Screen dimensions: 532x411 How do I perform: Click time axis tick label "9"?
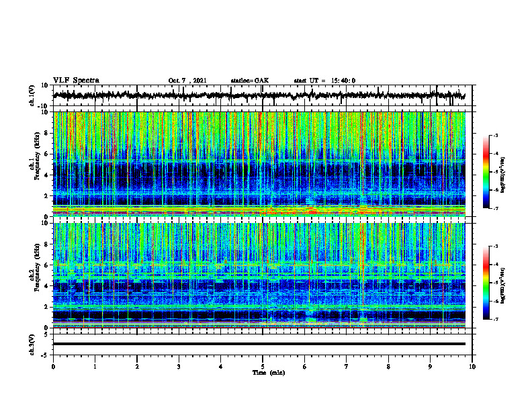click(430, 367)
